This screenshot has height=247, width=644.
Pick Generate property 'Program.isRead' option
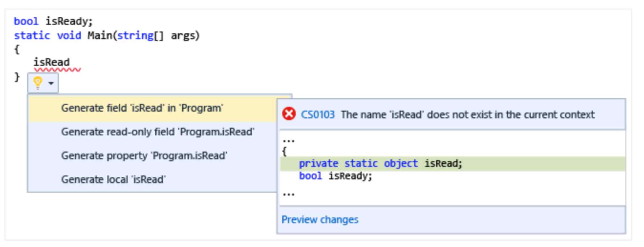coord(144,156)
